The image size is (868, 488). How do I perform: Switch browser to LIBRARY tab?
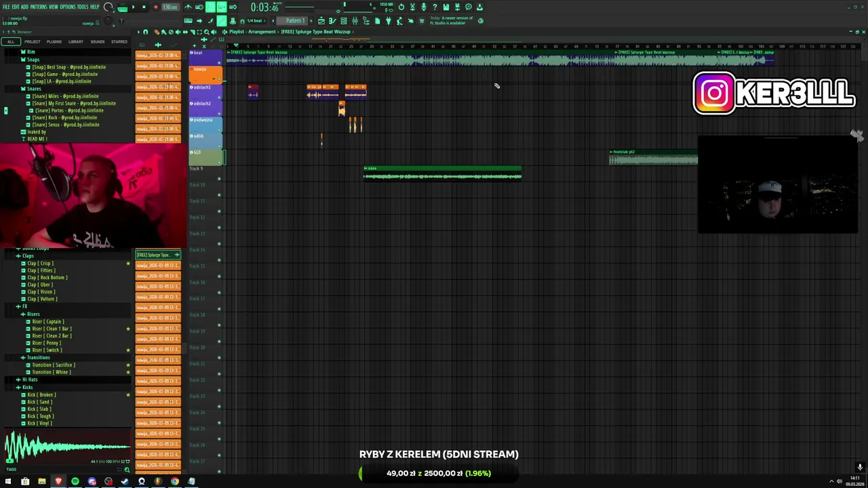pyautogui.click(x=75, y=42)
